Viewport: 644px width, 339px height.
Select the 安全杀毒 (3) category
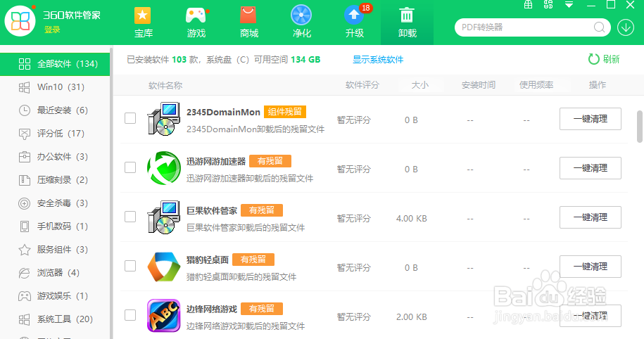click(x=55, y=203)
